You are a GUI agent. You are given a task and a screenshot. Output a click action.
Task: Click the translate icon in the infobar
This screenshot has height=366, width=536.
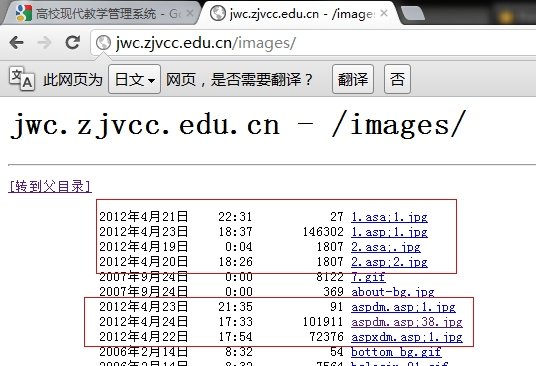pyautogui.click(x=22, y=79)
